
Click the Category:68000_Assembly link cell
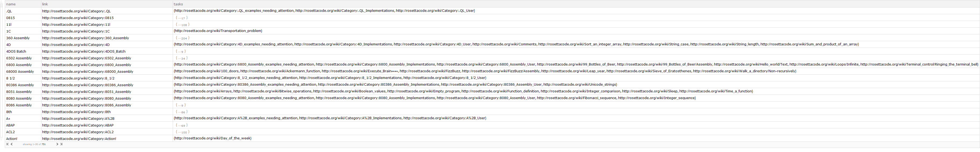click(107, 71)
